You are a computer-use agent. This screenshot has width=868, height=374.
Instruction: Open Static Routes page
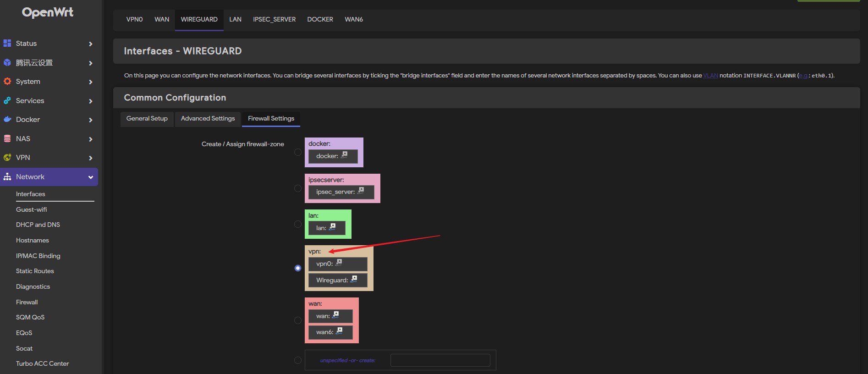coord(35,271)
